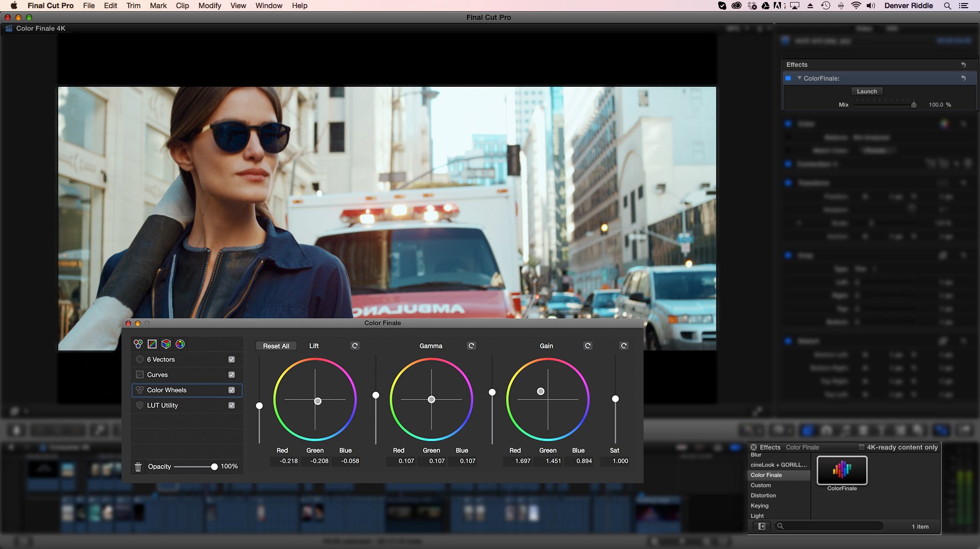
Task: Open the View menu
Action: click(x=238, y=6)
